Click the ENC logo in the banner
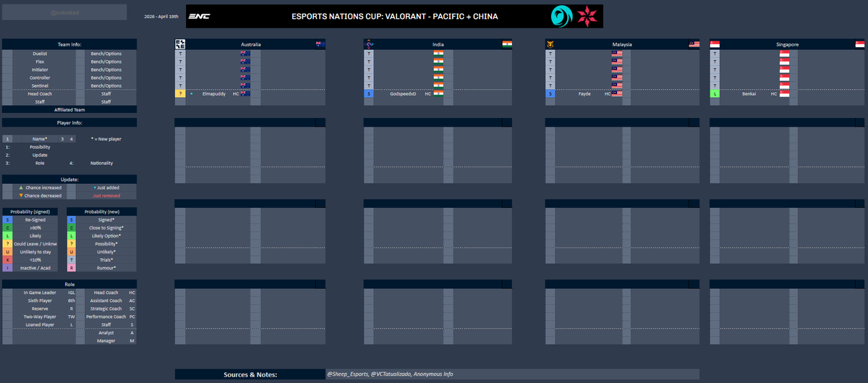Viewport: 868px width, 383px height. (199, 16)
